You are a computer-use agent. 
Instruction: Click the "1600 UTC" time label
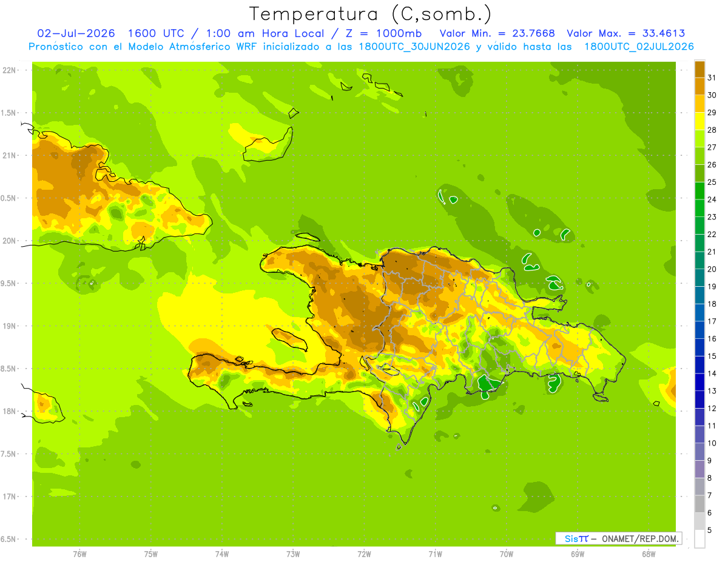(x=155, y=33)
